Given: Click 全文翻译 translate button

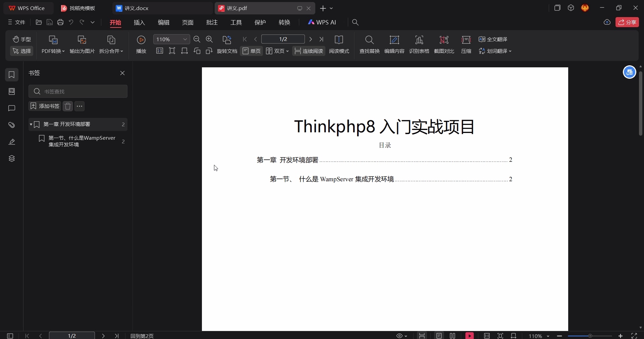Looking at the screenshot, I should click(493, 39).
